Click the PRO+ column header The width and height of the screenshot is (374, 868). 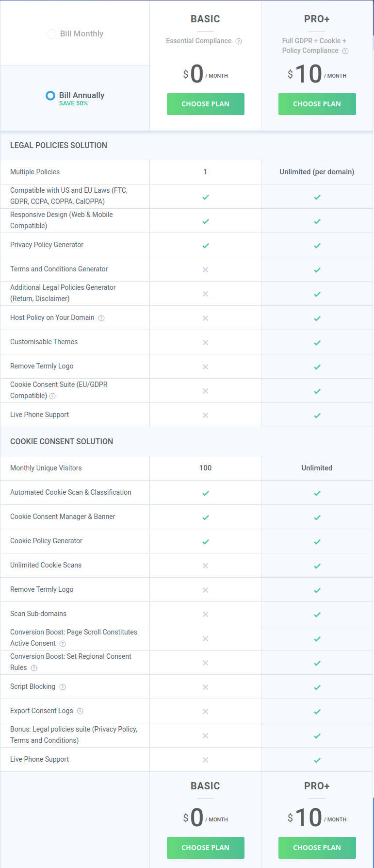(x=317, y=18)
